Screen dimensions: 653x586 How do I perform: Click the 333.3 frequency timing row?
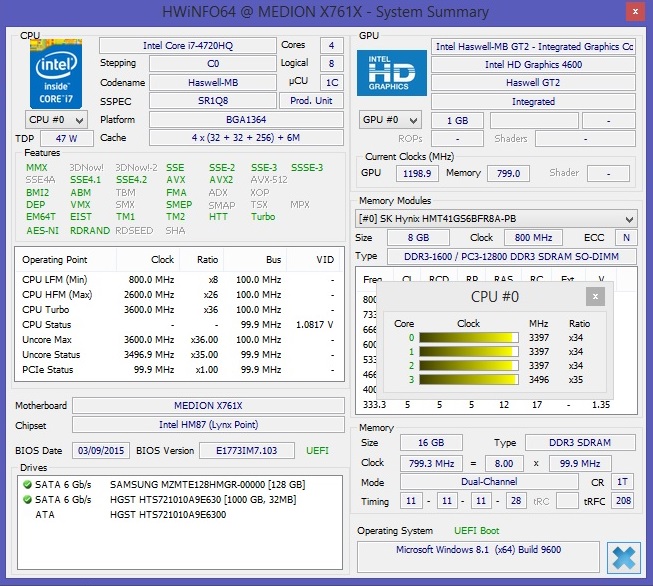tap(496, 404)
